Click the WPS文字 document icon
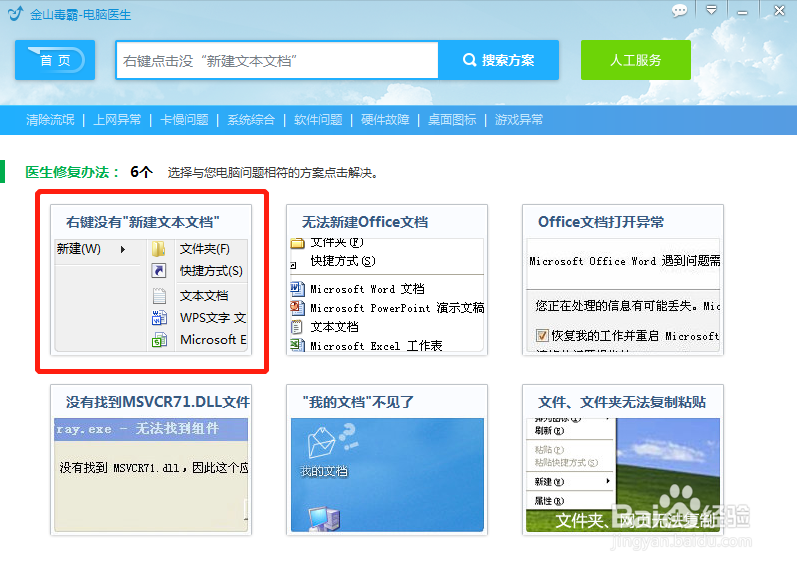 pyautogui.click(x=159, y=318)
